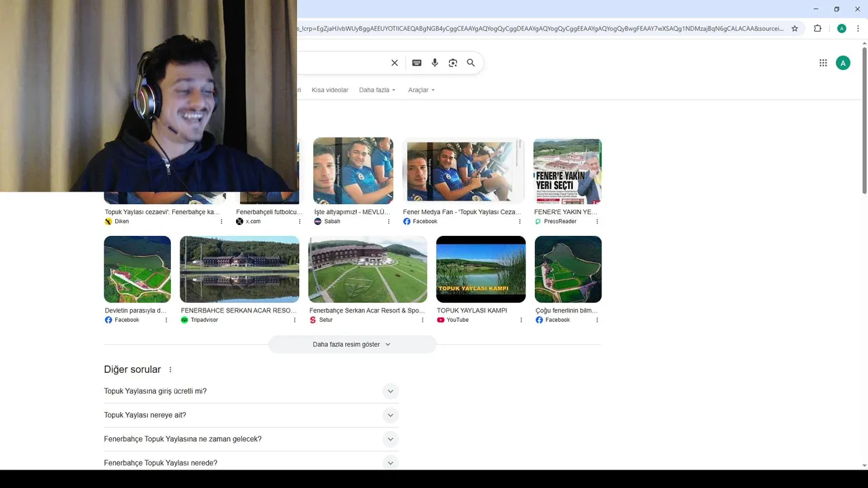Open TOPUK YAYLASI KAMPI title link
Image resolution: width=868 pixels, height=488 pixels.
tap(472, 310)
